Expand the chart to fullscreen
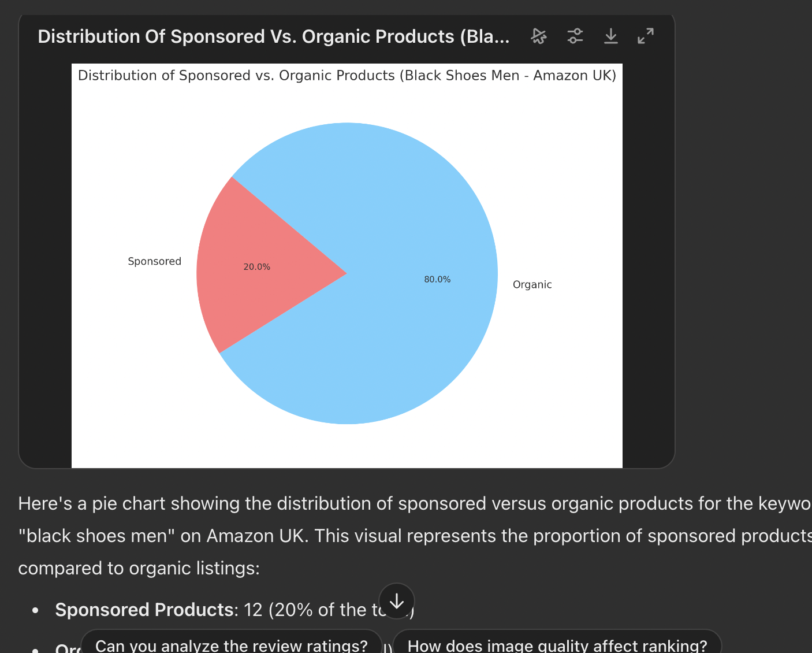This screenshot has width=812, height=653. coord(645,36)
